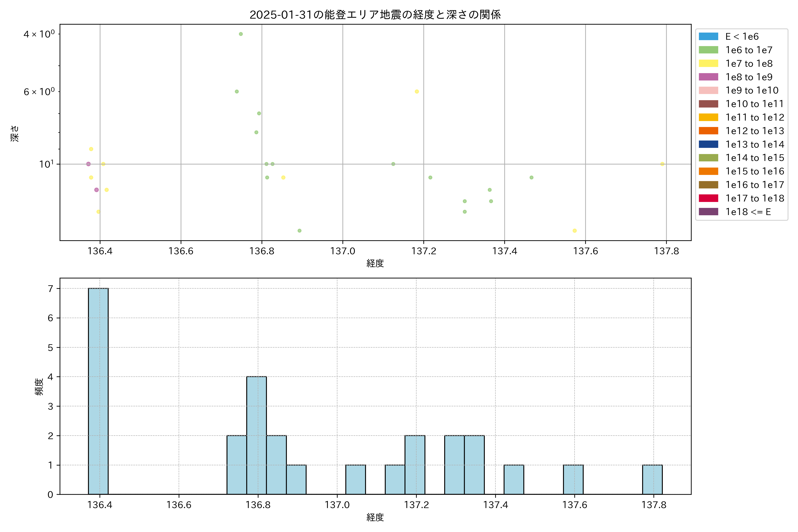Click the navy 1e13 to 1e14 legend swatch
Viewport: 798px width, 532px height.
[708, 144]
